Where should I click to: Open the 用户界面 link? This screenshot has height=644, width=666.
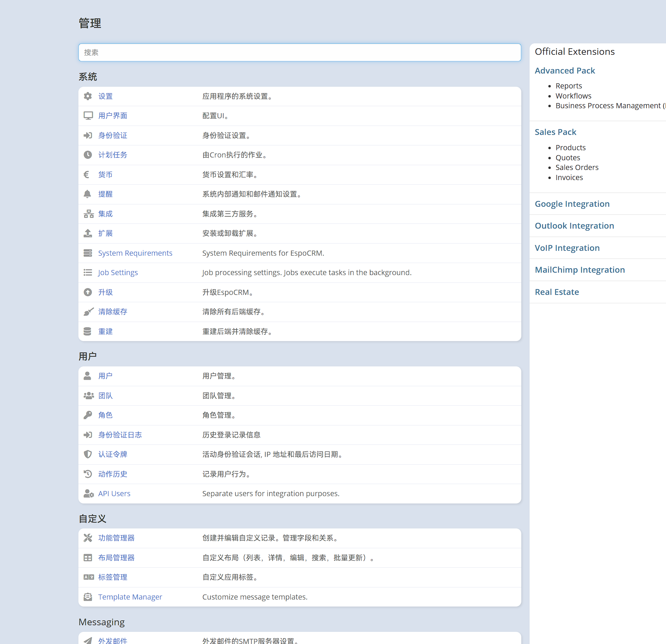tap(112, 116)
